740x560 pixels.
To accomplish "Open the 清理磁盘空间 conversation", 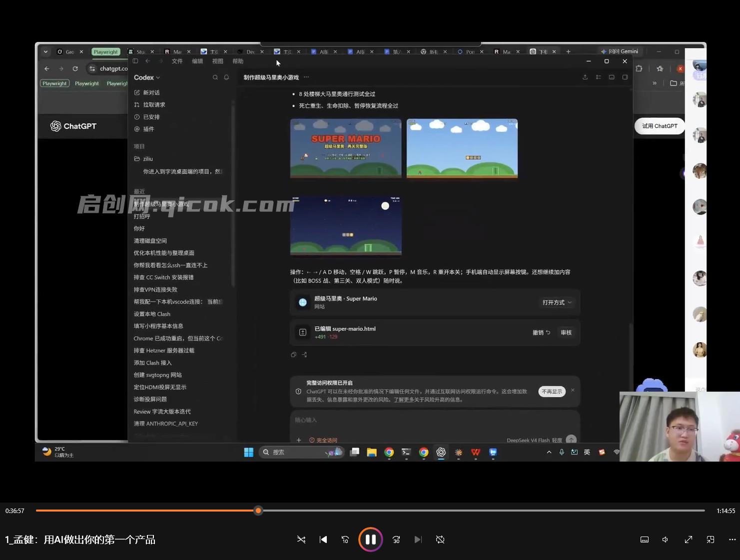I will coord(150,241).
